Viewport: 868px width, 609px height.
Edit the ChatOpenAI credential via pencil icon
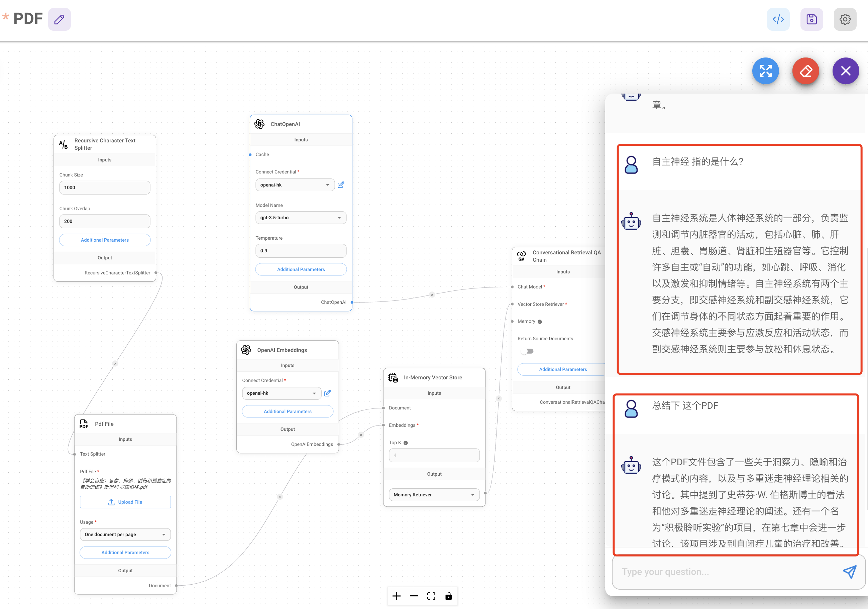point(341,185)
